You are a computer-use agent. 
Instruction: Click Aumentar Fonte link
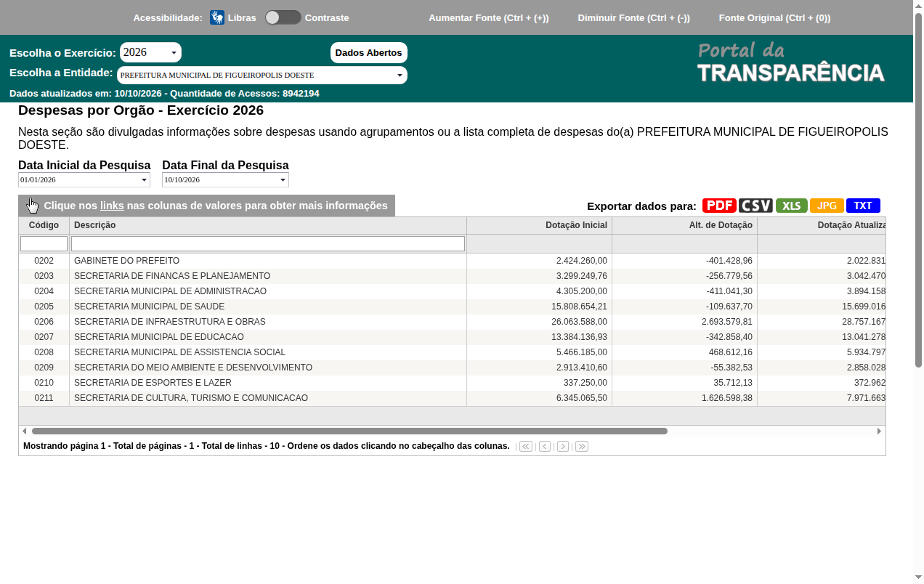point(489,17)
